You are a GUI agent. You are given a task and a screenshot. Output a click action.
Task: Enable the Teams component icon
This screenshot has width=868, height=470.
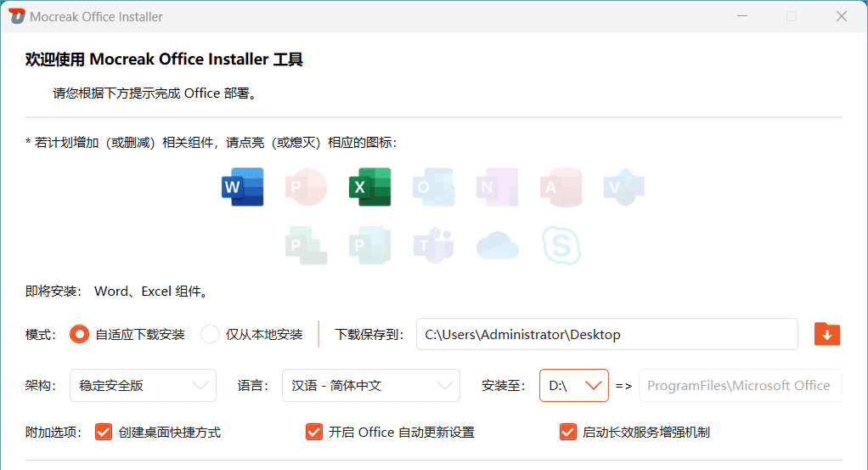[433, 246]
